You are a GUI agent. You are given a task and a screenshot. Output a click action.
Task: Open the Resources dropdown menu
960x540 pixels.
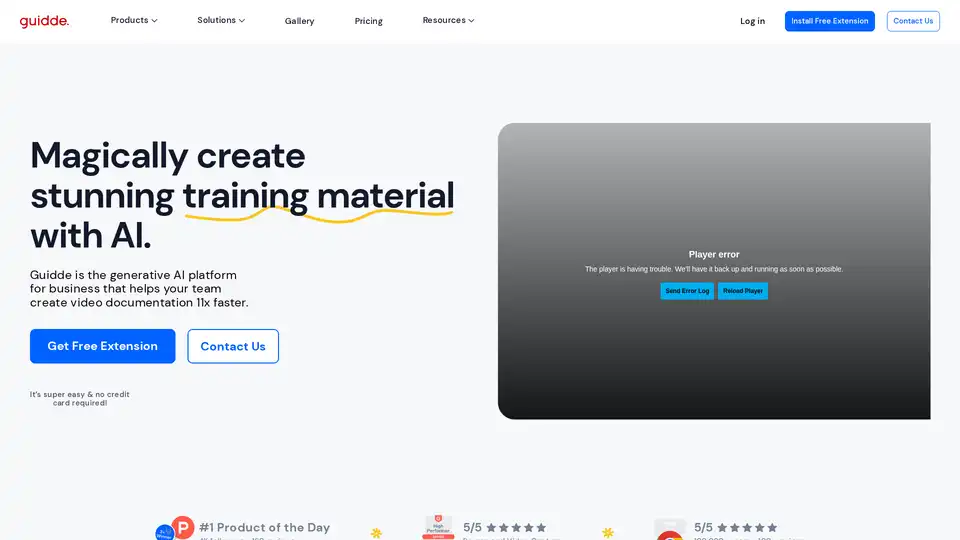pyautogui.click(x=448, y=20)
